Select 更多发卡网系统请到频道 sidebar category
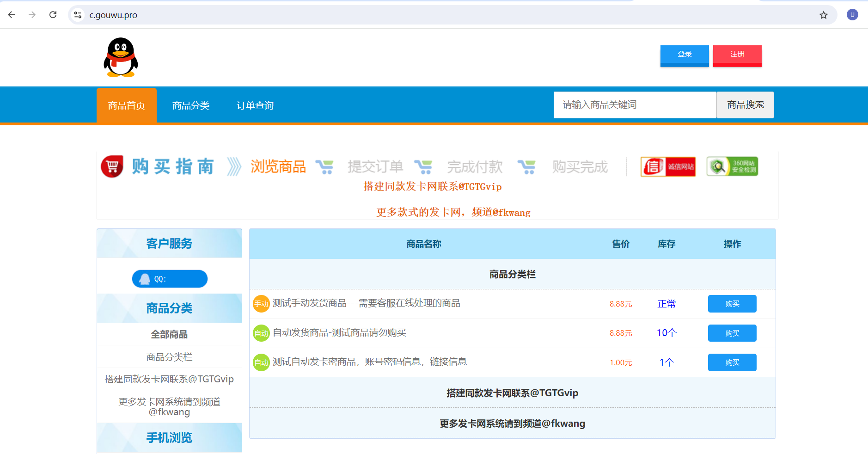This screenshot has height=454, width=868. (x=169, y=407)
